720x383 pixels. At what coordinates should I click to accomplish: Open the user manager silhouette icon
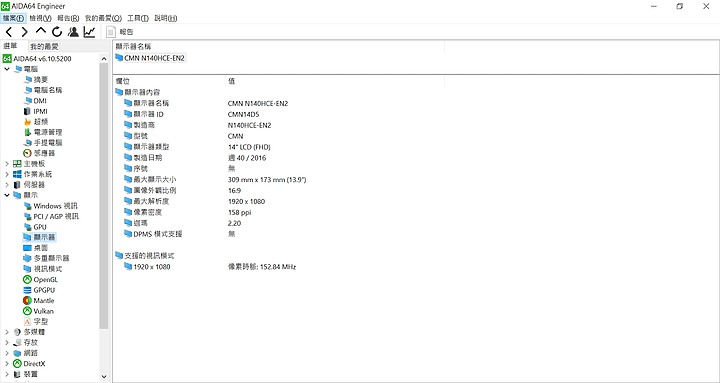coord(73,32)
